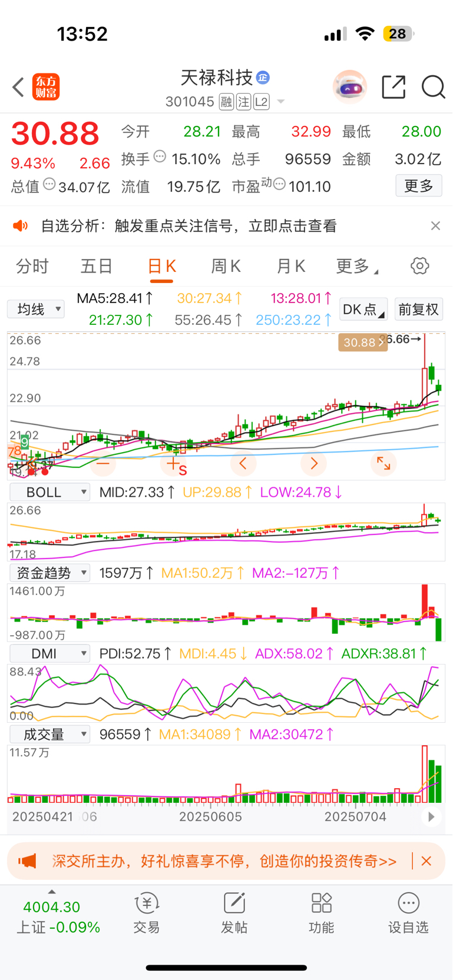Switch to 五日 tab
Image resolution: width=453 pixels, height=980 pixels.
click(97, 267)
